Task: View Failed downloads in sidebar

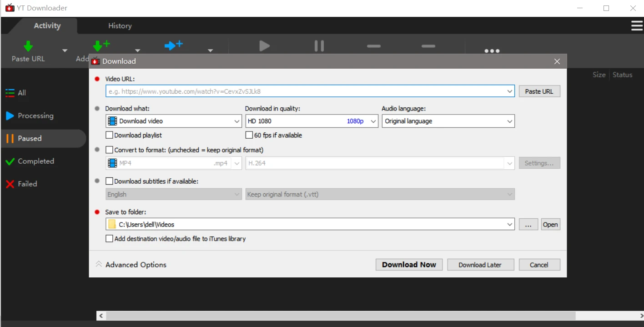Action: tap(27, 184)
